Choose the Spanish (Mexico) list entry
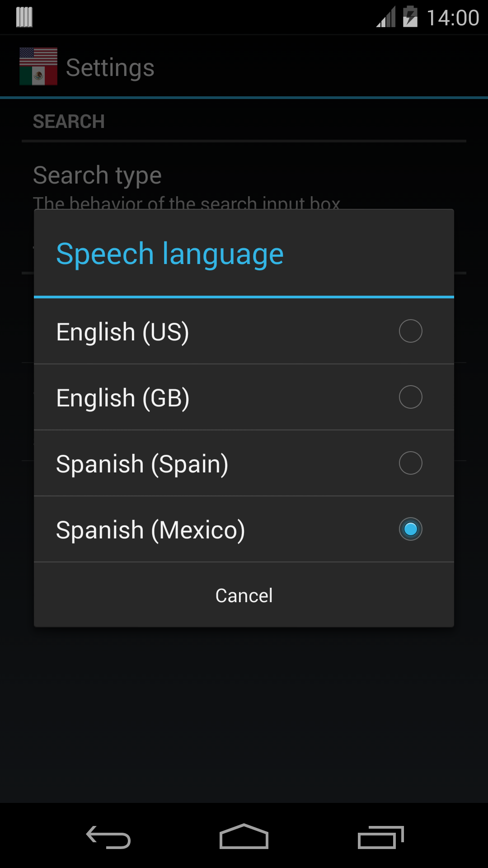Viewport: 488px width, 868px height. (244, 529)
